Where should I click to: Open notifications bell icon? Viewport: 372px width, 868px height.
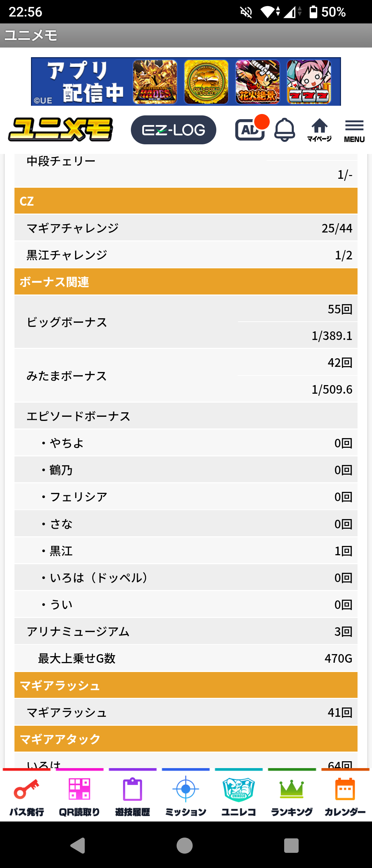(x=285, y=130)
